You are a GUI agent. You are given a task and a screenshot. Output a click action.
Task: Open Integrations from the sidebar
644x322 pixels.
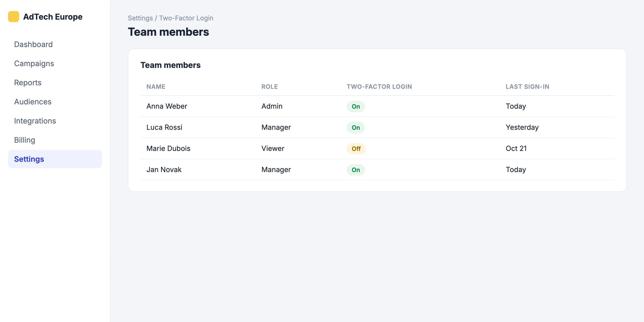tap(35, 121)
